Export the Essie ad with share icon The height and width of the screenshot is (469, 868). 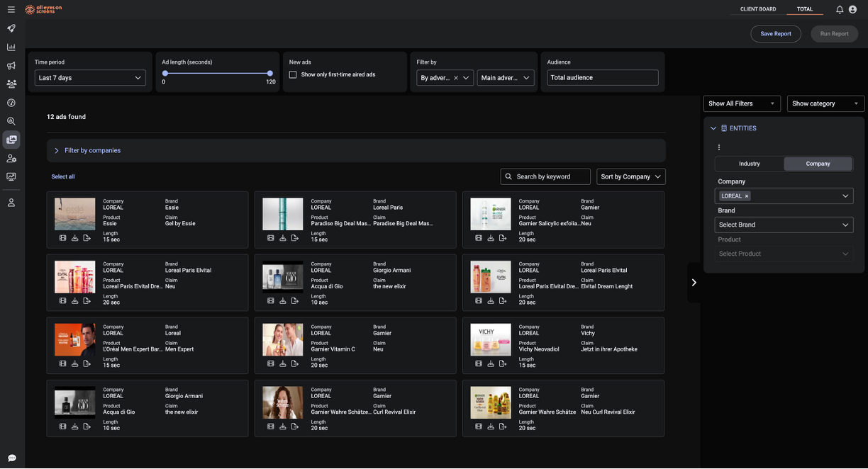[87, 238]
